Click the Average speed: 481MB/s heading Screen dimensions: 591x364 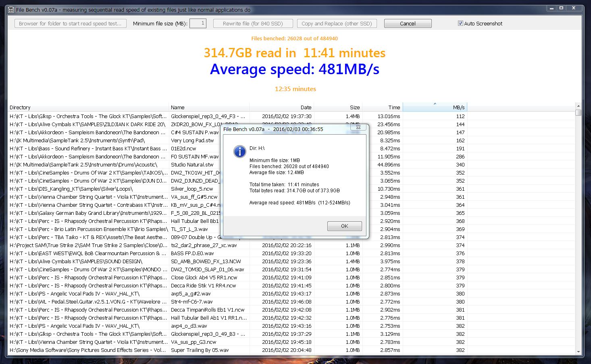pos(295,69)
